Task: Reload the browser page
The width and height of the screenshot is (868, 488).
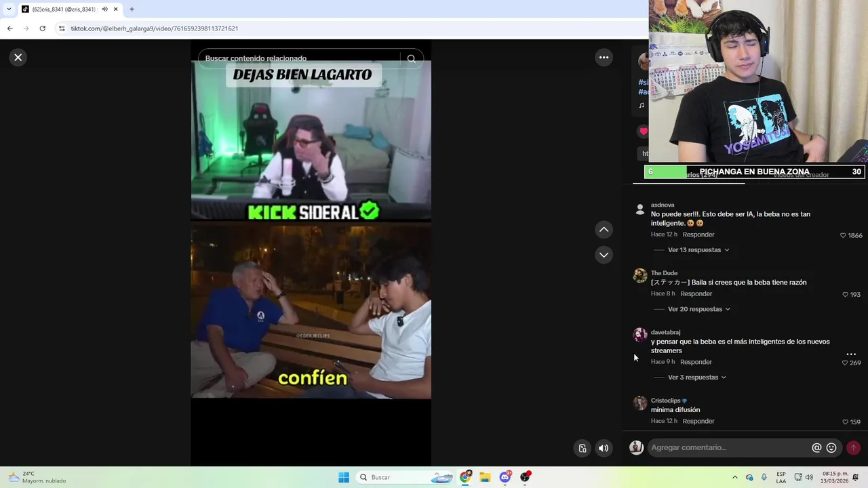Action: click(42, 28)
